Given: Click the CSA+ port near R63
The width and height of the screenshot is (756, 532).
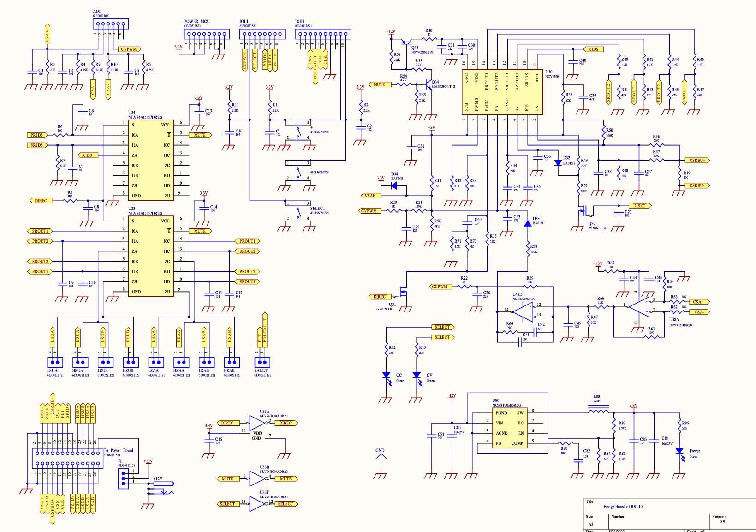Looking at the screenshot, I should 699,302.
